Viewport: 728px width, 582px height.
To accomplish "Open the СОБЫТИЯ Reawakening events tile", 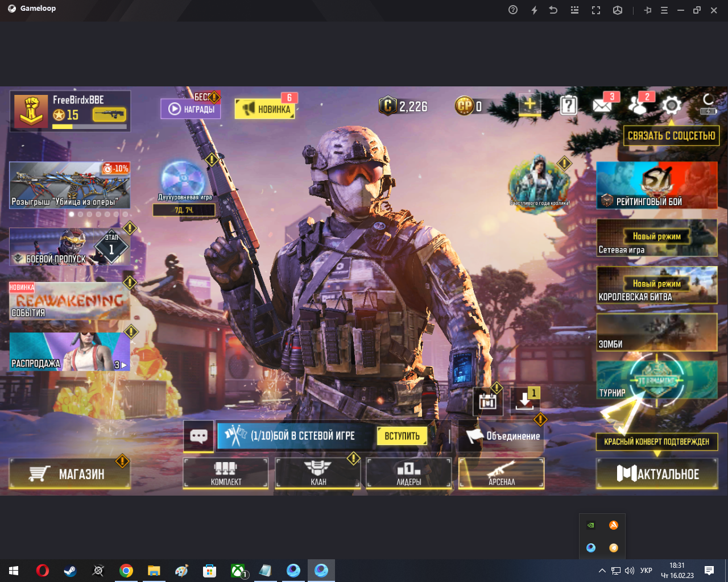I will pos(69,301).
